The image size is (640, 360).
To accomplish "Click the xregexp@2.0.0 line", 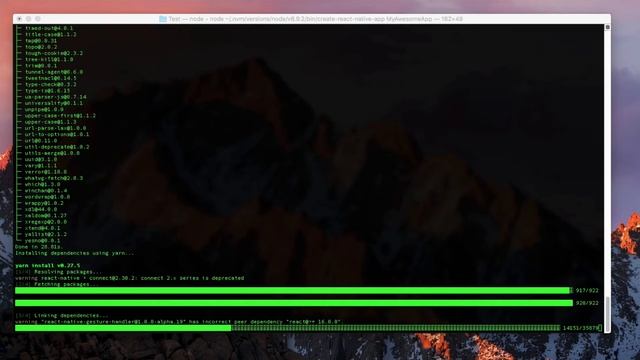I will point(46,222).
